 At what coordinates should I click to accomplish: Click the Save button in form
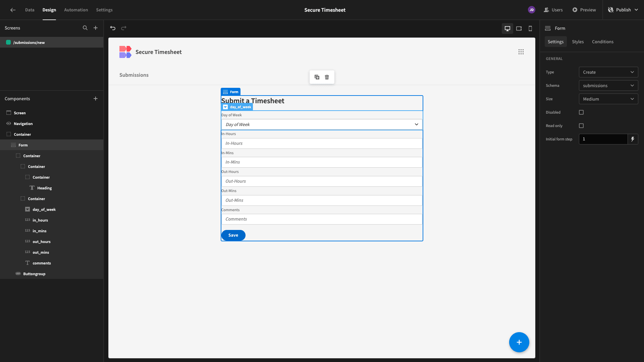233,235
